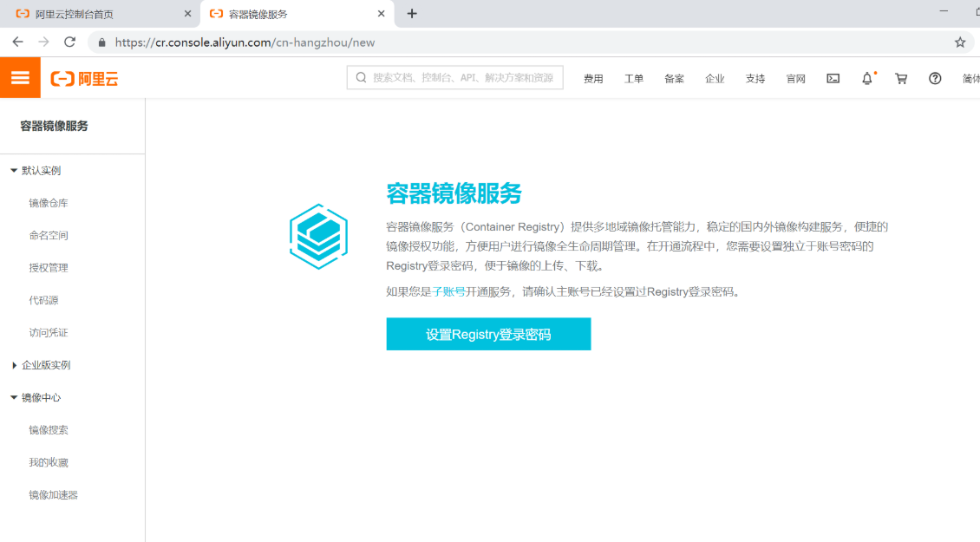The height and width of the screenshot is (542, 980).
Task: Click the 设置Registry登录密码 button
Action: coord(488,333)
